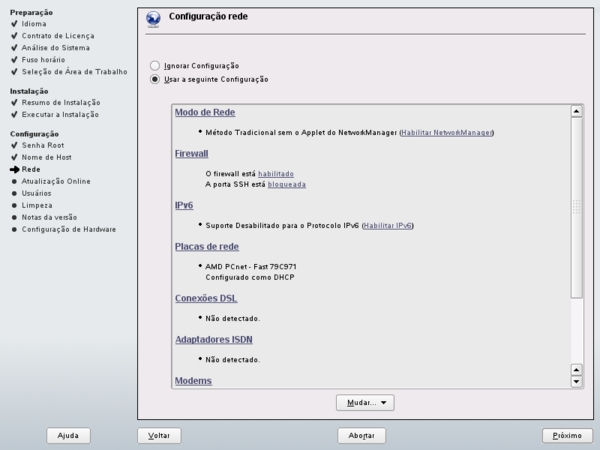
Task: Click the scrollbar down arrow at bottom
Action: click(576, 381)
